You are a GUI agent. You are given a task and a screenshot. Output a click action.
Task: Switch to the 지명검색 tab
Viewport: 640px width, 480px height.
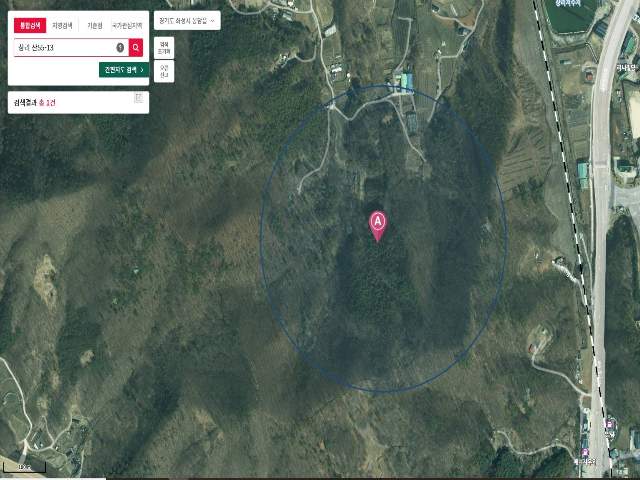click(x=62, y=25)
